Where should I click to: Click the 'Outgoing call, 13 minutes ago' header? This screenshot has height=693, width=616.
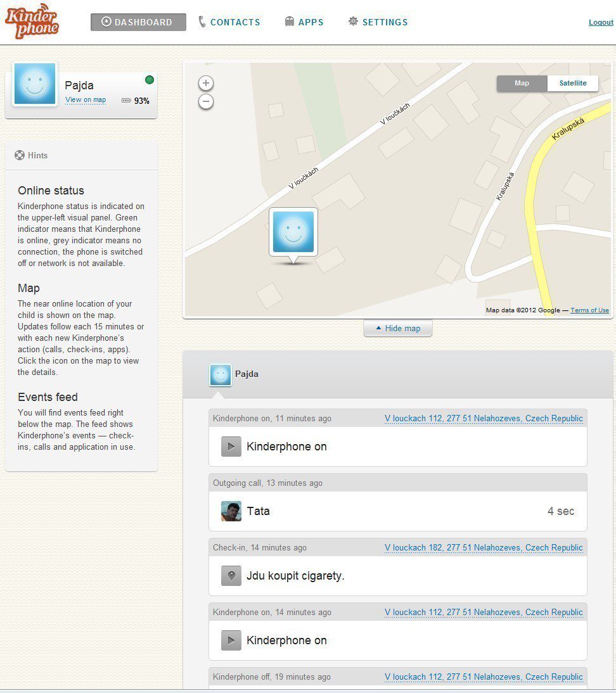tap(267, 483)
